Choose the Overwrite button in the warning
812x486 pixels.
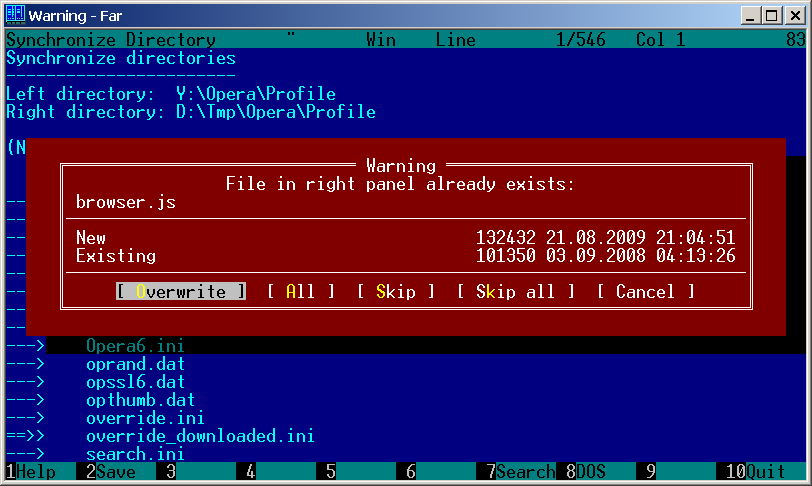(181, 292)
